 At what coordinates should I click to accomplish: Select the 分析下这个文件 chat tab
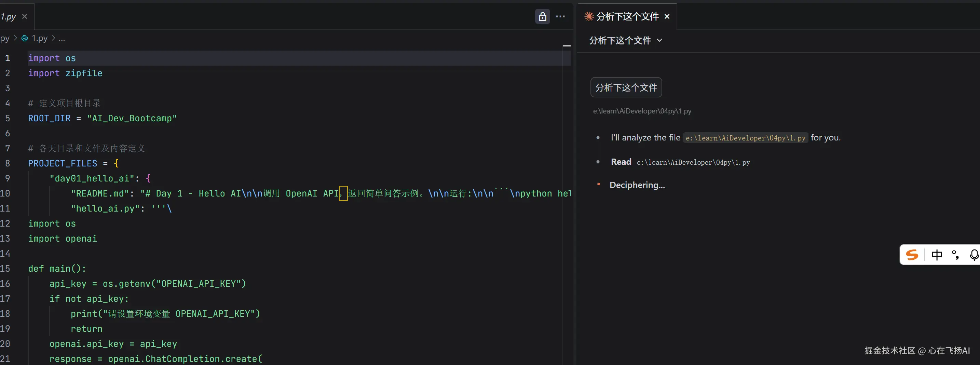point(627,16)
